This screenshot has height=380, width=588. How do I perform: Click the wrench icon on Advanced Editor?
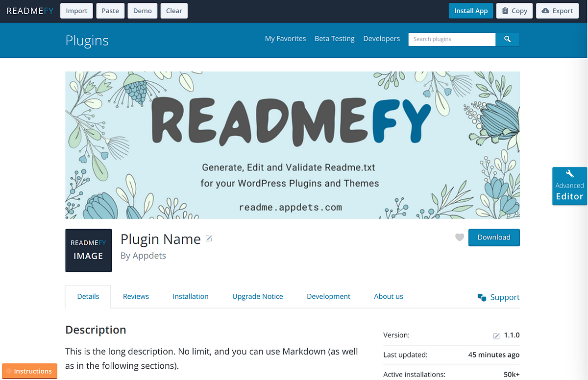[569, 174]
